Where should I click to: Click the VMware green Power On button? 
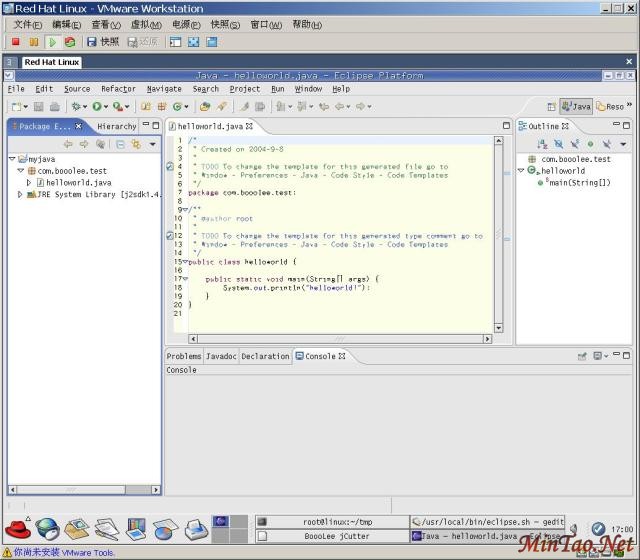(52, 42)
